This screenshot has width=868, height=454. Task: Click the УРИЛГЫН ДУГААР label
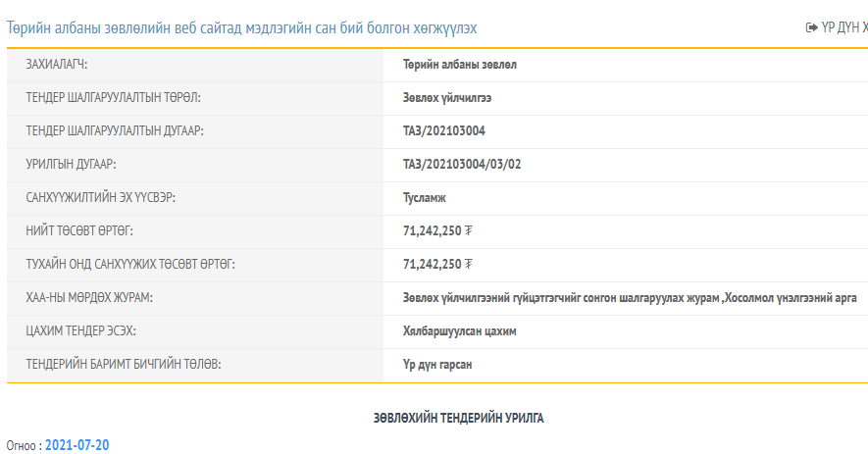pos(71,165)
